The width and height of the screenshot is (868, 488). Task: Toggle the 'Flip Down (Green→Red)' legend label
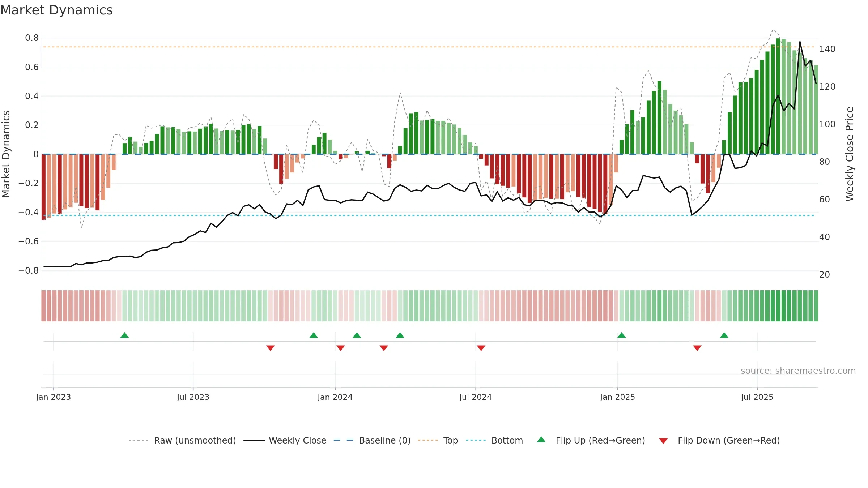pos(729,440)
